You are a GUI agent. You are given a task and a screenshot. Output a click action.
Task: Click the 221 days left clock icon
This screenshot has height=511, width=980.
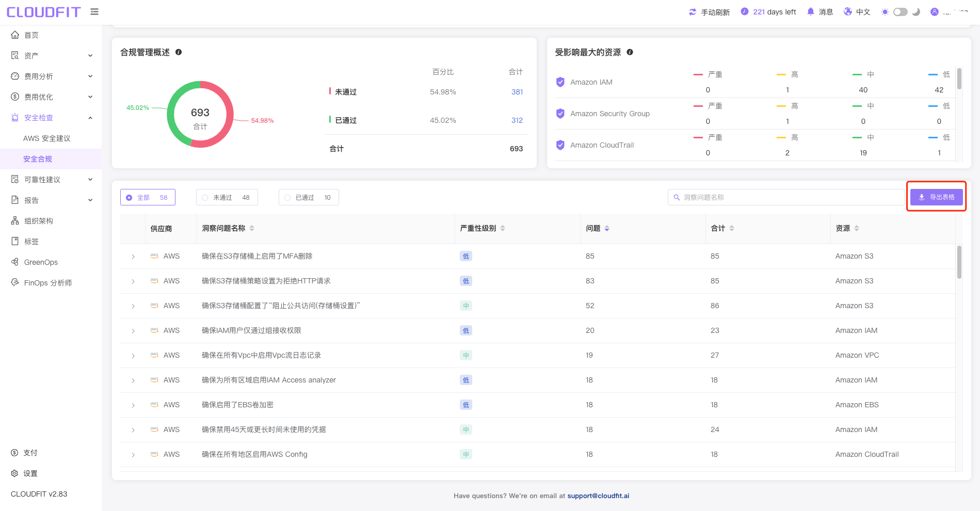tap(745, 11)
